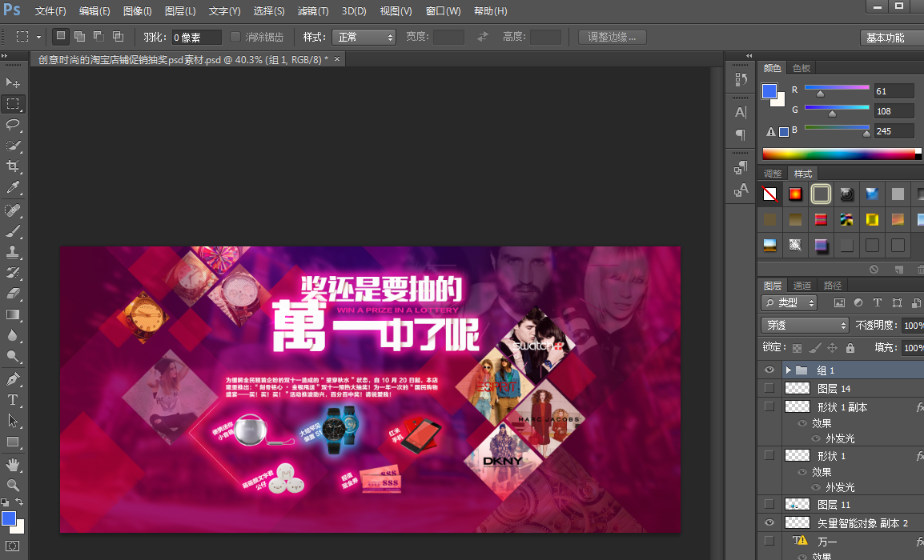Hide the 组 1 layer group
The width and height of the screenshot is (924, 560).
pyautogui.click(x=769, y=370)
